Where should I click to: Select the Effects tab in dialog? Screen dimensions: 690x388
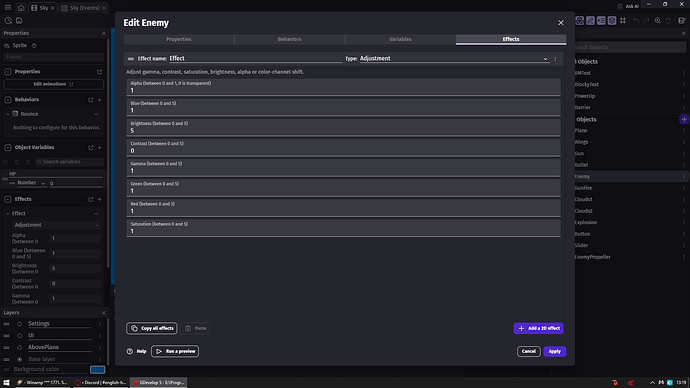tap(511, 39)
